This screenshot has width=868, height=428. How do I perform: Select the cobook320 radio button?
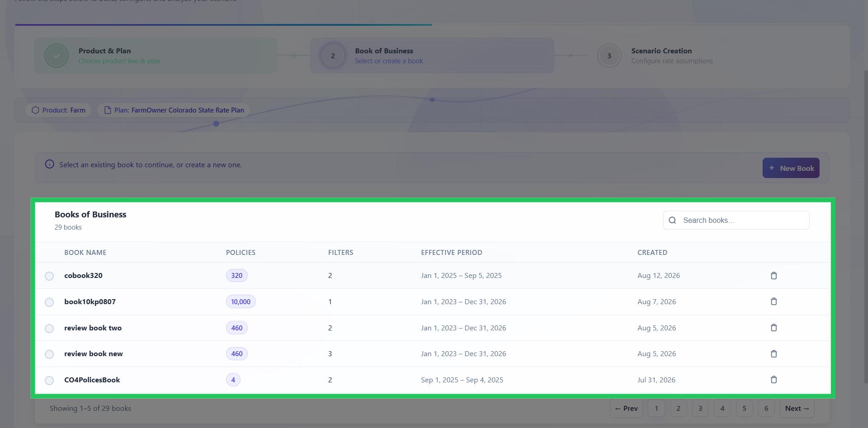49,276
